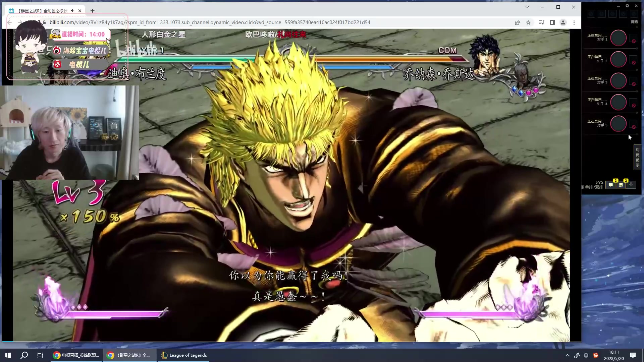Bookmark this bilibili page with the star
This screenshot has width=644, height=362.
coord(528,22)
